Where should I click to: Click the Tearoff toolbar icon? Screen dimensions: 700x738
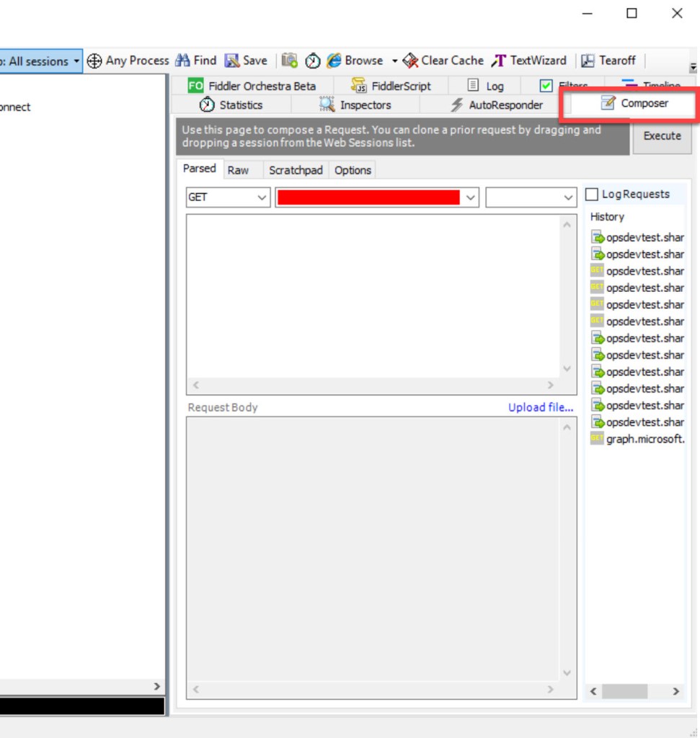(588, 61)
